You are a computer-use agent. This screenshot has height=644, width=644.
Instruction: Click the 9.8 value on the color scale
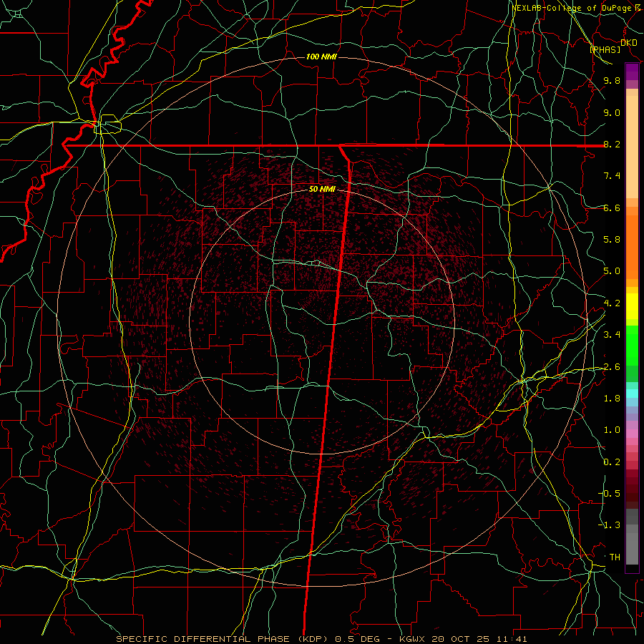click(612, 80)
